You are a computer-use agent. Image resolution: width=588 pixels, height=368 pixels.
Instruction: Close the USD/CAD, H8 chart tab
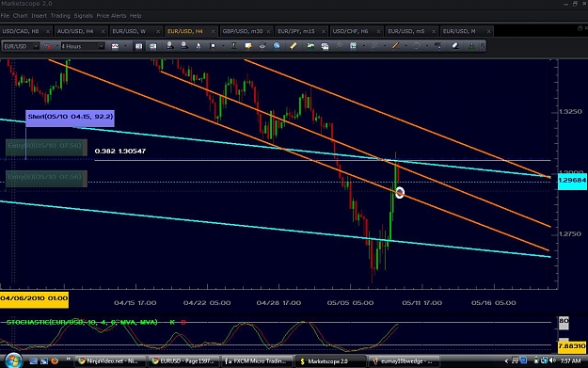(48, 31)
